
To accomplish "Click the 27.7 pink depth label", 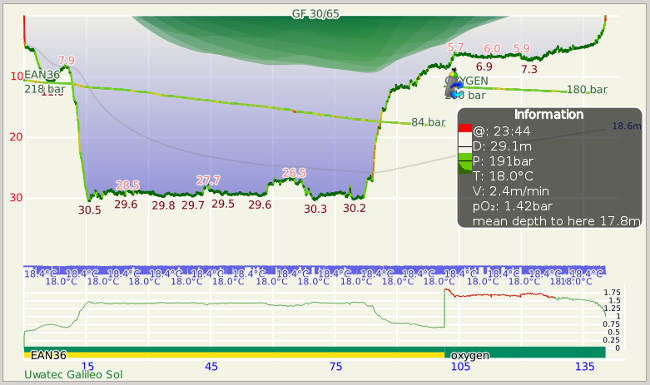I will [208, 180].
